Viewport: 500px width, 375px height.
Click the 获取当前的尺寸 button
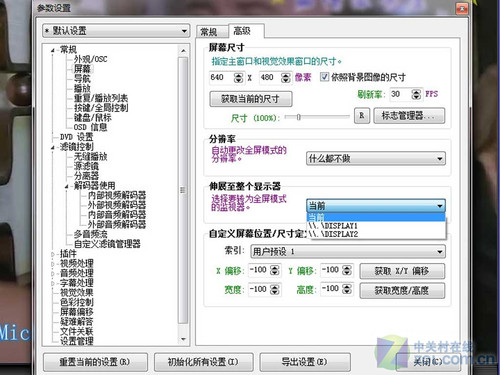[x=251, y=99]
